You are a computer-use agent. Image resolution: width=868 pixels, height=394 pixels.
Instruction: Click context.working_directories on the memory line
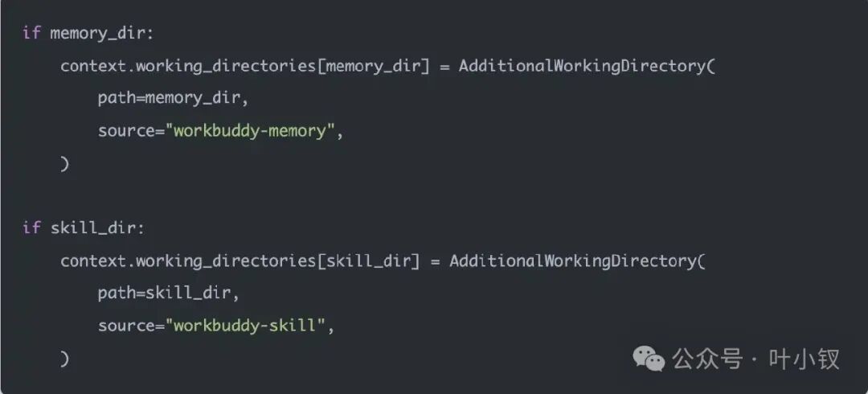point(188,67)
